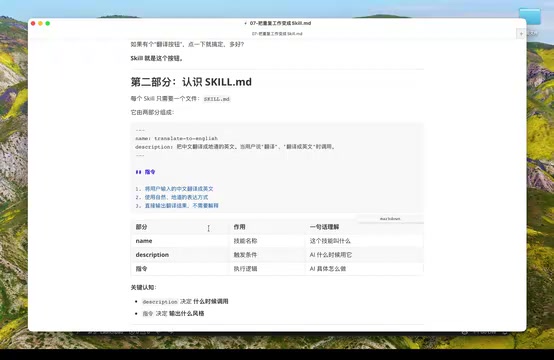Click the window title 07-...Skill.md
This screenshot has width=554, height=360.
pos(280,23)
